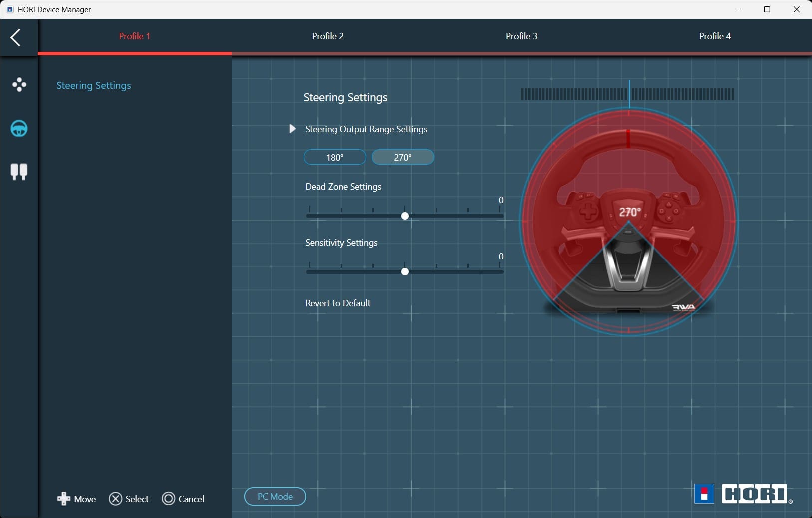The image size is (812, 518).
Task: Click the HORI Device Manager title icon
Action: pos(10,9)
